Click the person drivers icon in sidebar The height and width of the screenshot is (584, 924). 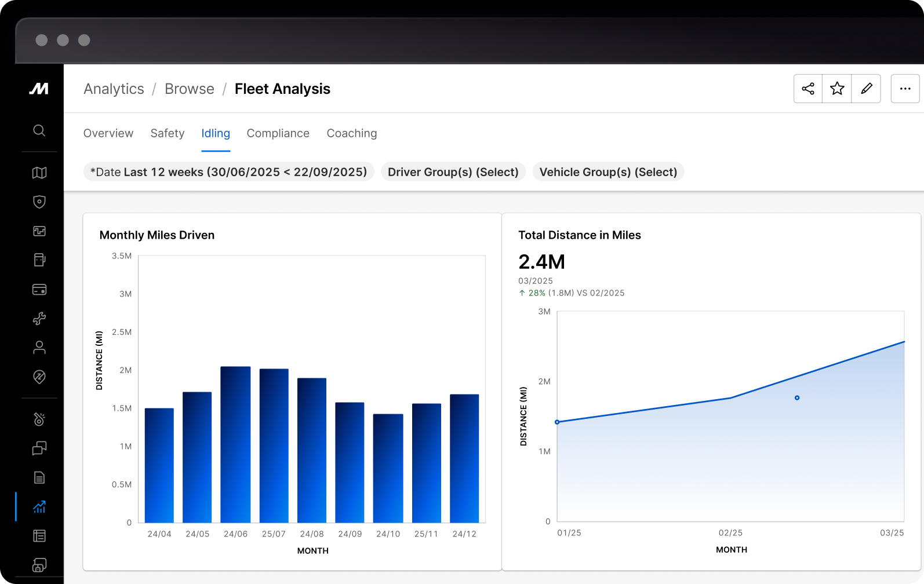pyautogui.click(x=39, y=348)
